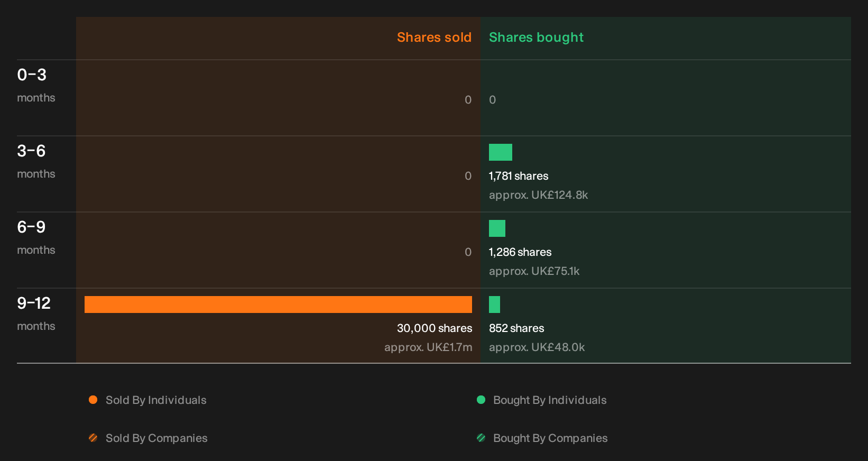
Task: Select the green bar above 1,286 shares
Action: coord(497,228)
